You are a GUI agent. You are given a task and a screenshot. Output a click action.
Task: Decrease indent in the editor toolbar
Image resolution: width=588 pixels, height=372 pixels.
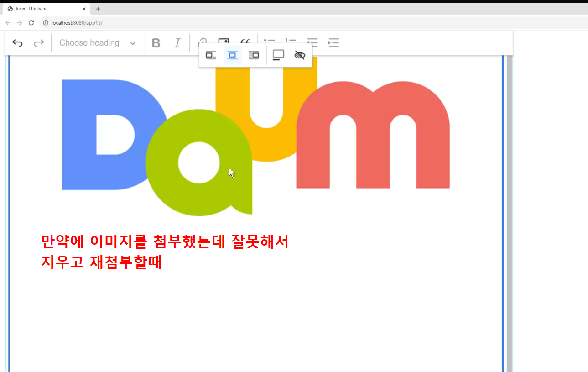point(312,42)
